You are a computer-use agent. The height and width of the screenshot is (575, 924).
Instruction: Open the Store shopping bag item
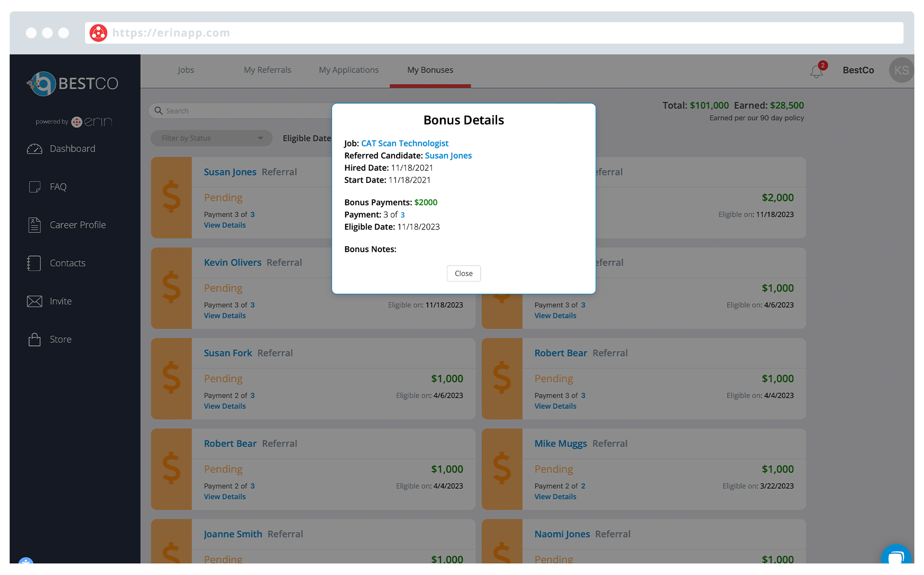pos(49,339)
